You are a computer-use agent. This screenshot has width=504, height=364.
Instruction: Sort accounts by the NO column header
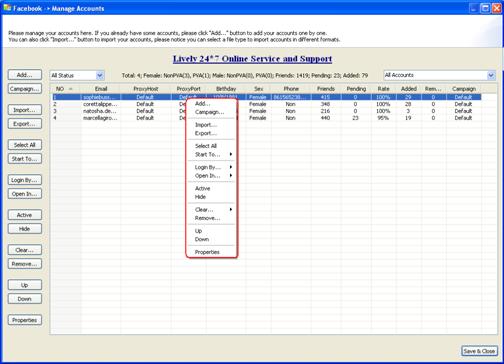[x=65, y=89]
